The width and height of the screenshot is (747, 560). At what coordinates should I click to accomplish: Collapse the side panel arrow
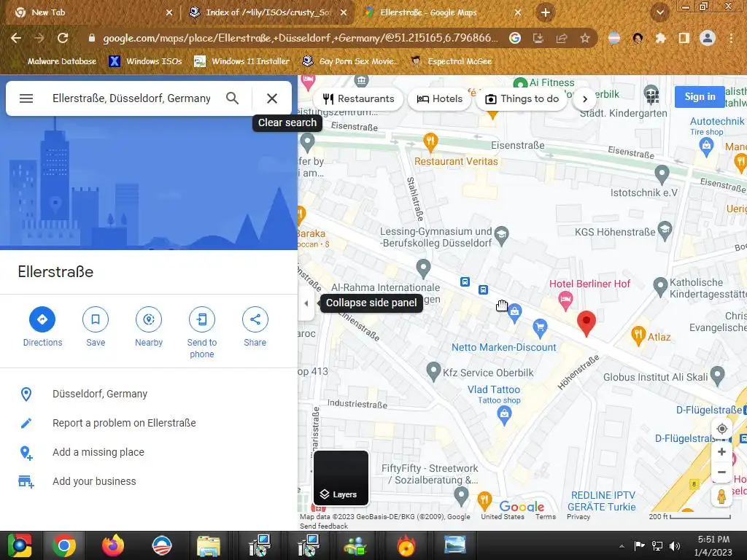306,303
